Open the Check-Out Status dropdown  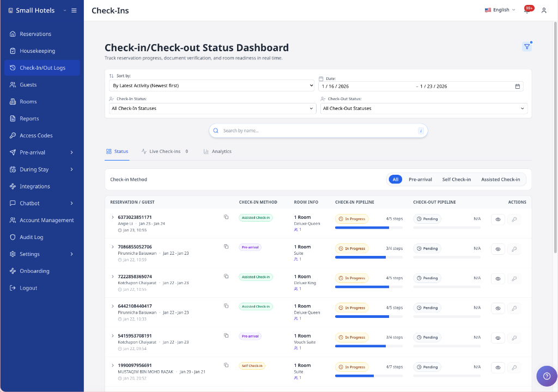coord(422,108)
